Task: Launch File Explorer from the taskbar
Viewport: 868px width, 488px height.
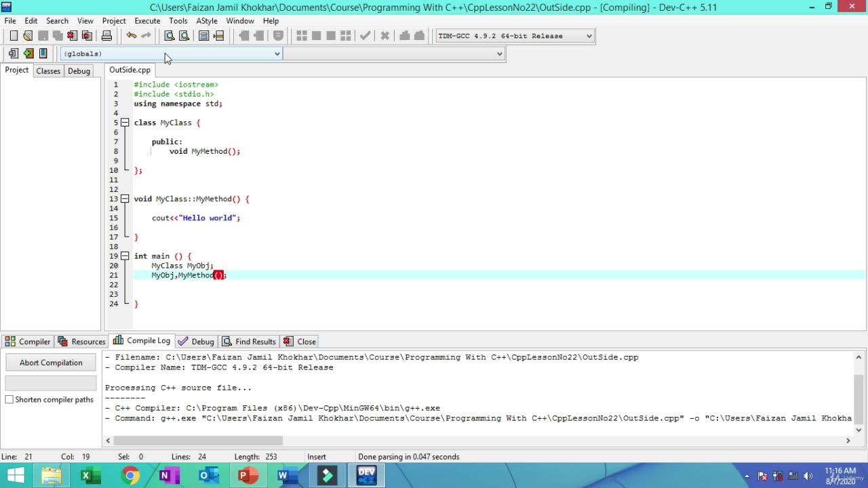Action: [x=52, y=476]
